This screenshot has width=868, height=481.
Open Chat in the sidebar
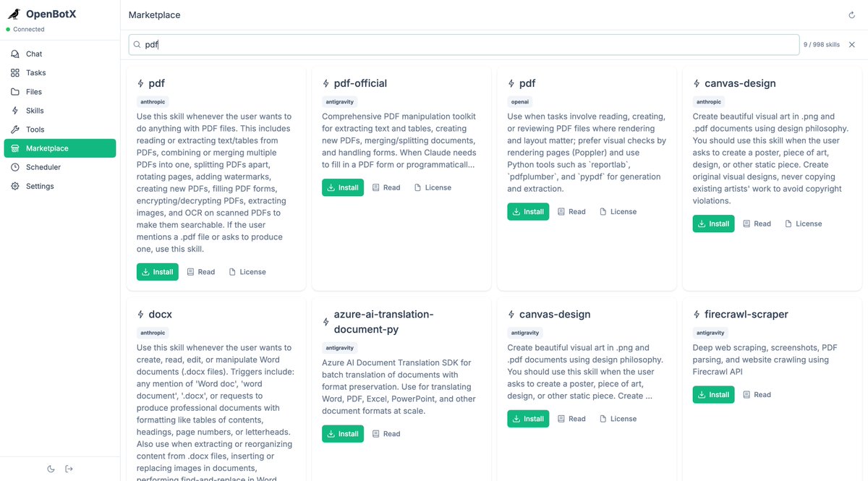(60, 54)
